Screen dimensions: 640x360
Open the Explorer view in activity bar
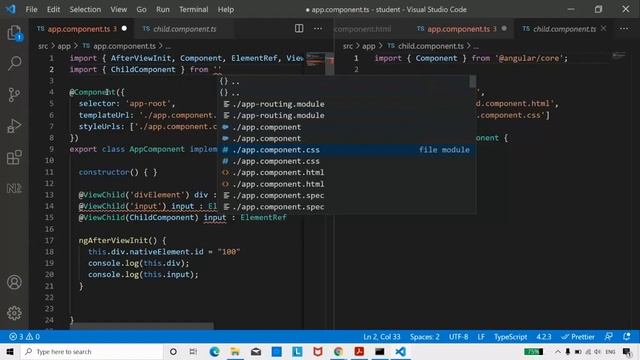14,33
